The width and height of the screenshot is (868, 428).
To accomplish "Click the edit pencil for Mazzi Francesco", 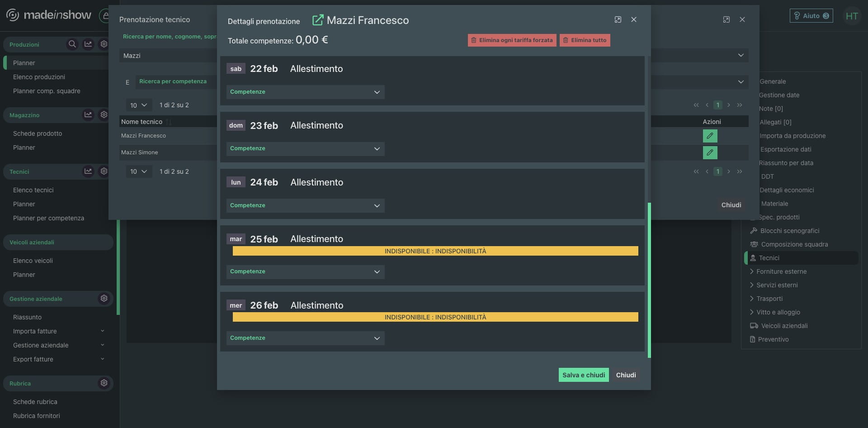I will point(710,136).
